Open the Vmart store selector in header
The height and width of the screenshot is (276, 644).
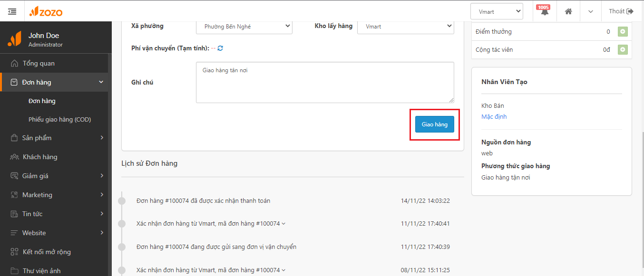tap(497, 11)
